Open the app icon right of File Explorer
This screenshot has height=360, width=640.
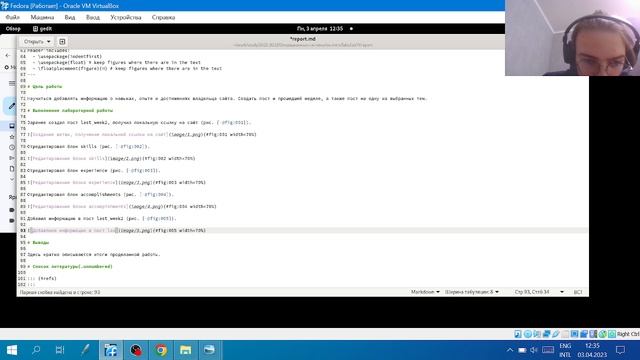point(209,350)
